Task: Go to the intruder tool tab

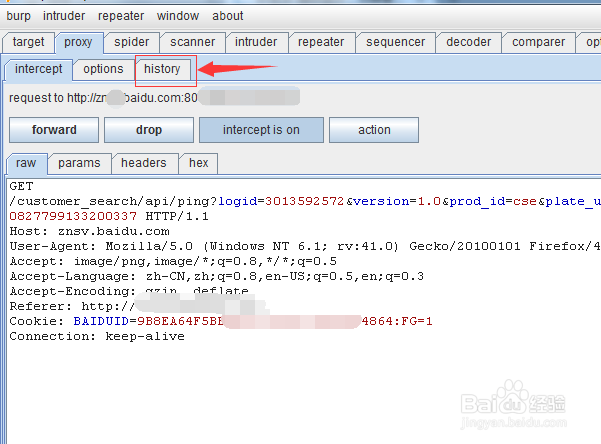Action: click(x=256, y=42)
